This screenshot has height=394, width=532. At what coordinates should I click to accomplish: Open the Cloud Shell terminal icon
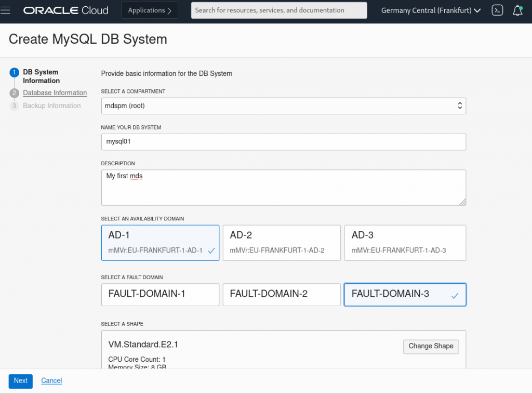[497, 10]
